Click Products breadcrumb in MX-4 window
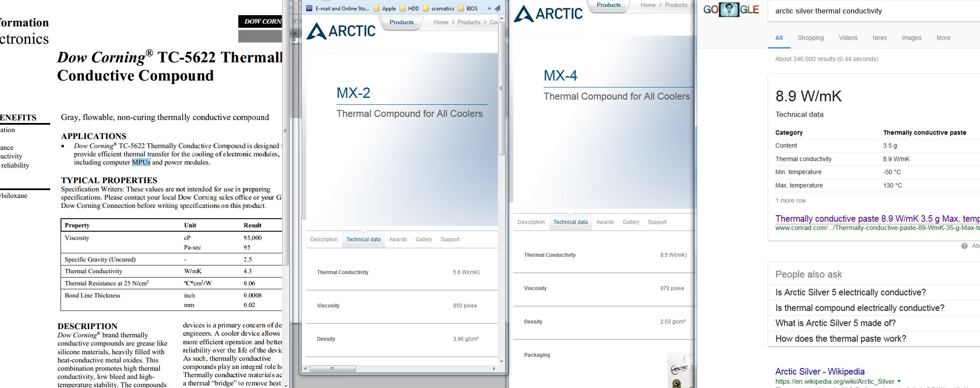Viewport: 980px width, 388px height. [676, 5]
